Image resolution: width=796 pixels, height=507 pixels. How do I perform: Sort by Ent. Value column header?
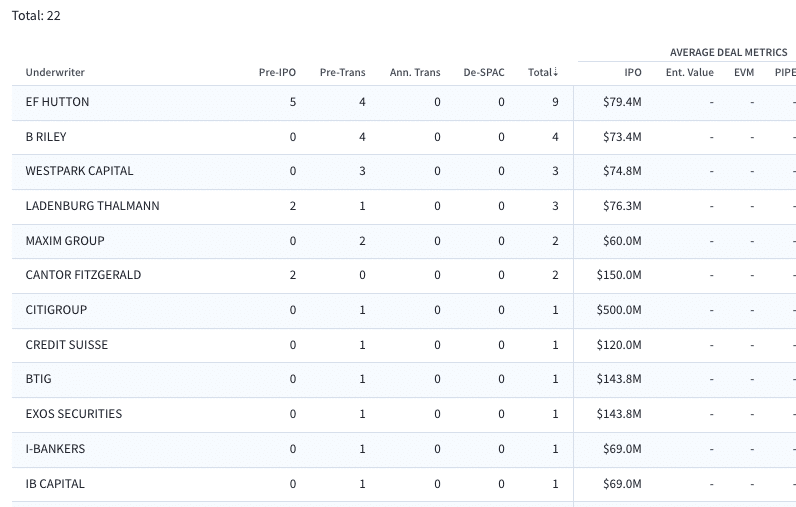689,72
